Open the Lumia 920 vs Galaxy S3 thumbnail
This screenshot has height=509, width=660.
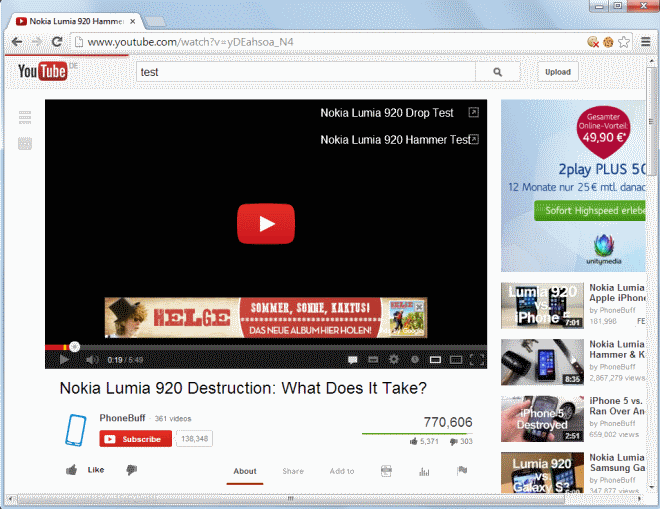pyautogui.click(x=542, y=472)
